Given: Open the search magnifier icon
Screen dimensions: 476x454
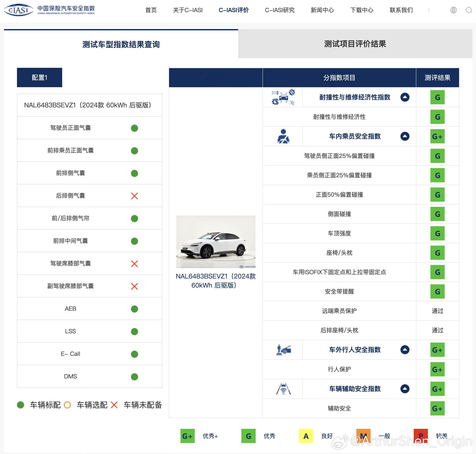Looking at the screenshot, I should point(469,10).
